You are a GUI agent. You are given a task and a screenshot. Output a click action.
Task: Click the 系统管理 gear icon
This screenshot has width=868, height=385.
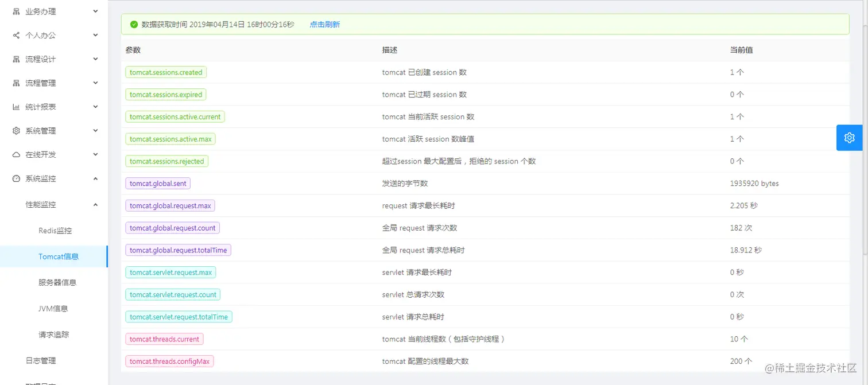coord(15,130)
